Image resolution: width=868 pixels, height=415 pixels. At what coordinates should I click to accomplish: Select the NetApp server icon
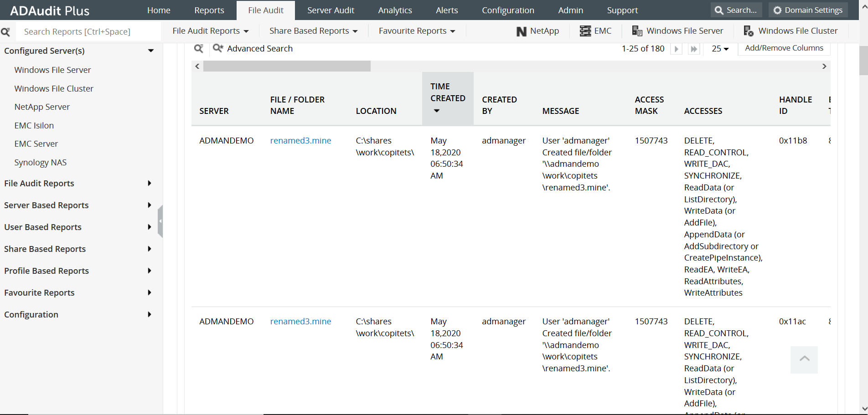coord(522,31)
